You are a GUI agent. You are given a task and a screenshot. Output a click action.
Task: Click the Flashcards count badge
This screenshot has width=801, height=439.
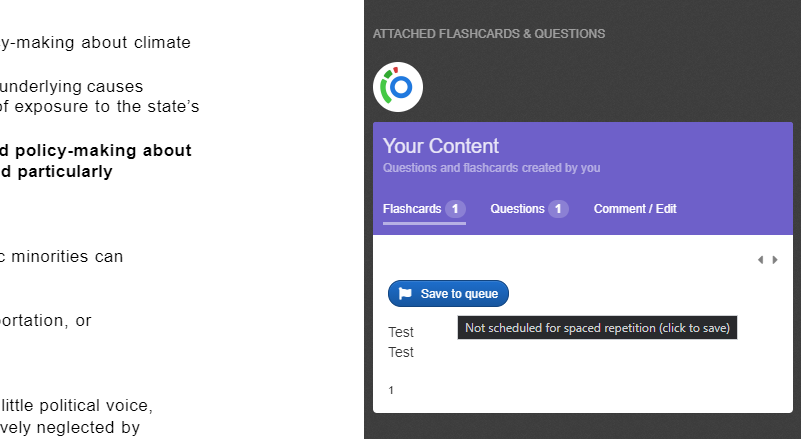coord(455,209)
